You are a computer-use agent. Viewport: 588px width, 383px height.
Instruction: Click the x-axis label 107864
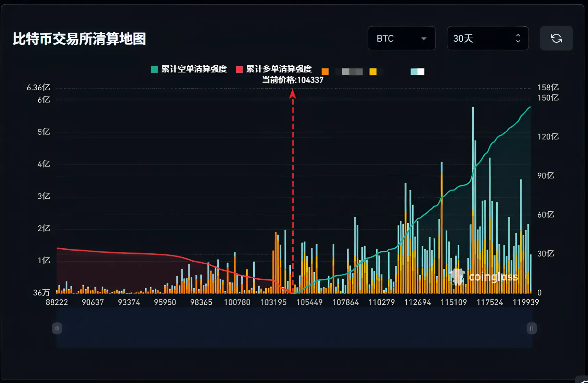pos(346,302)
